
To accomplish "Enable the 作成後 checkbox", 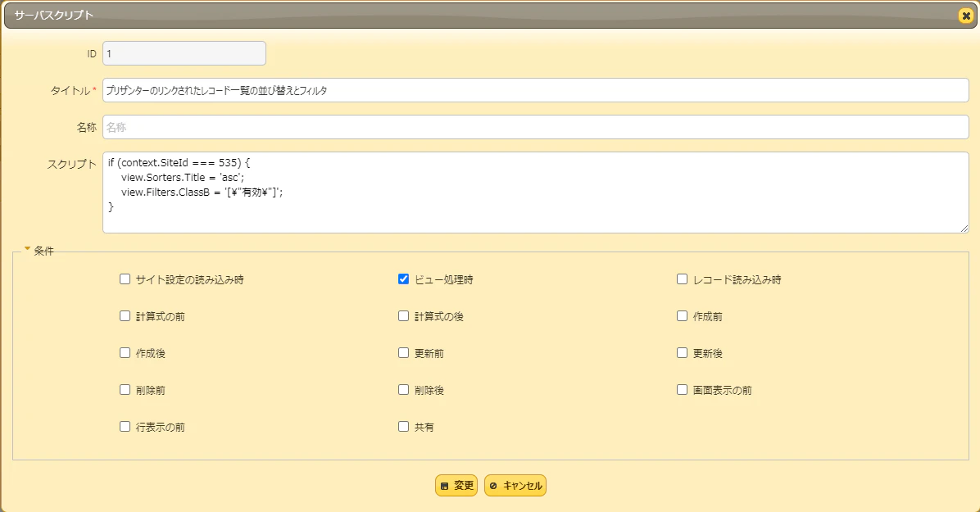I will (x=125, y=353).
